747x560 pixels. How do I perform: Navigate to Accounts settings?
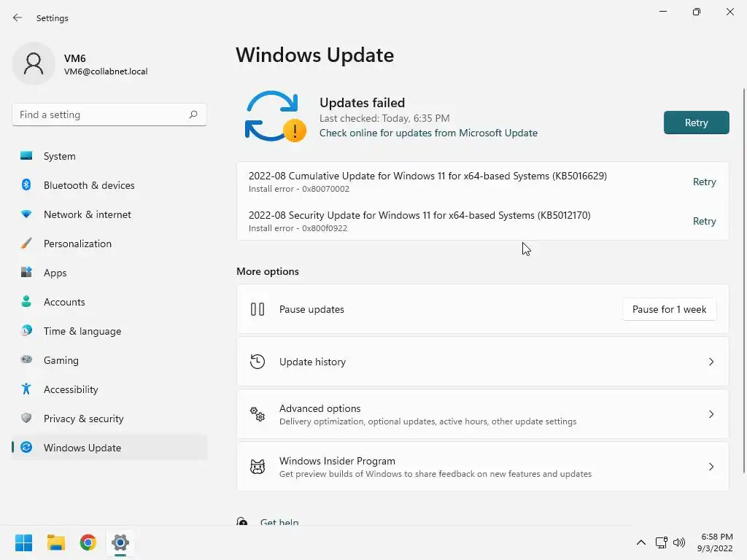[x=109, y=301]
